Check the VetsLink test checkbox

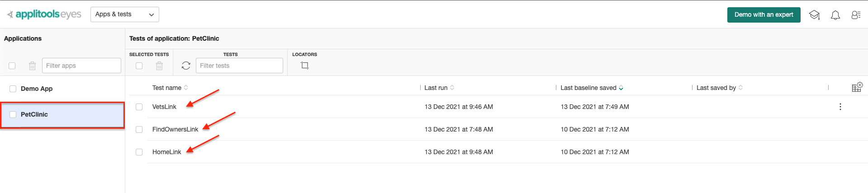tap(139, 107)
